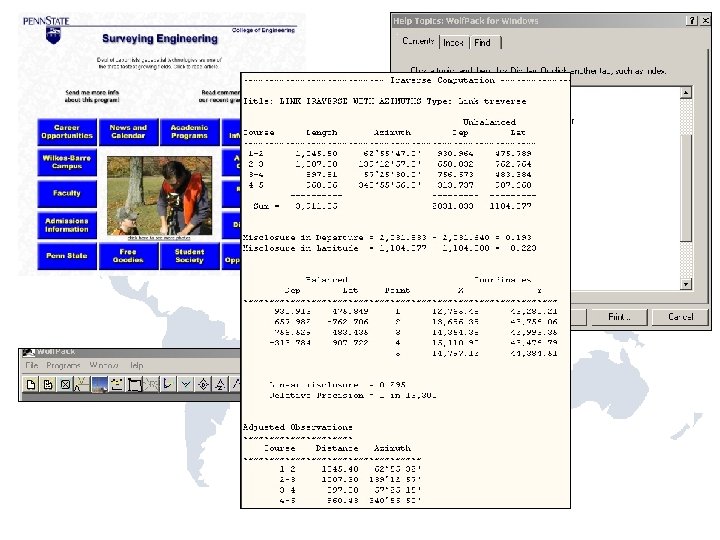Click the 'Traverse Computation' report heading
720x540 pixels.
(x=443, y=80)
